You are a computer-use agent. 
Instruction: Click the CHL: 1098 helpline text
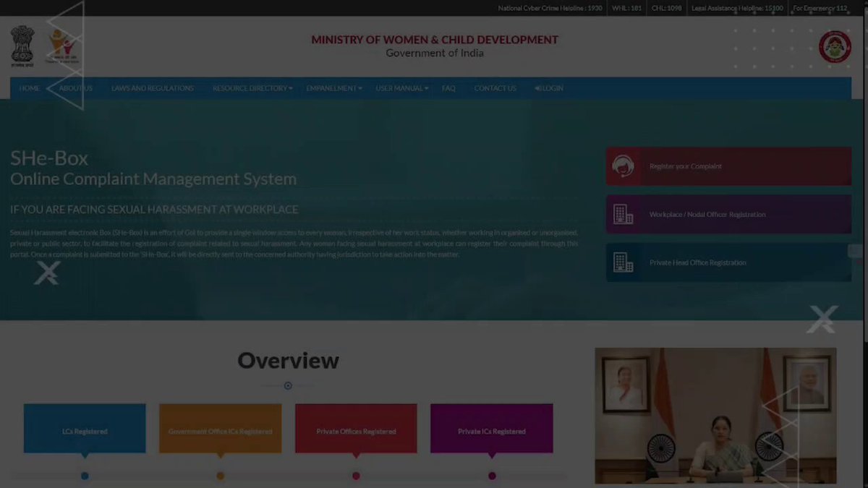667,8
